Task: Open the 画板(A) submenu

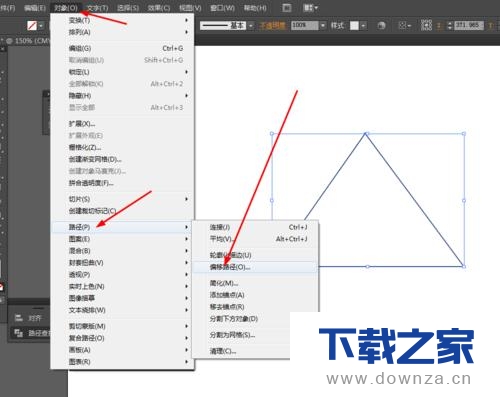Action: click(122, 350)
